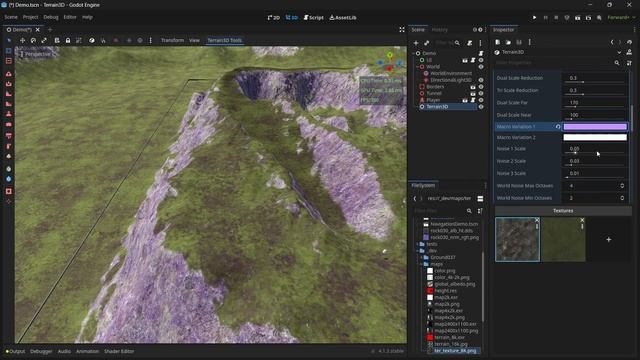Click the lock selected node icon in viewport toolbar
This screenshot has height=360, width=640.
68,40
